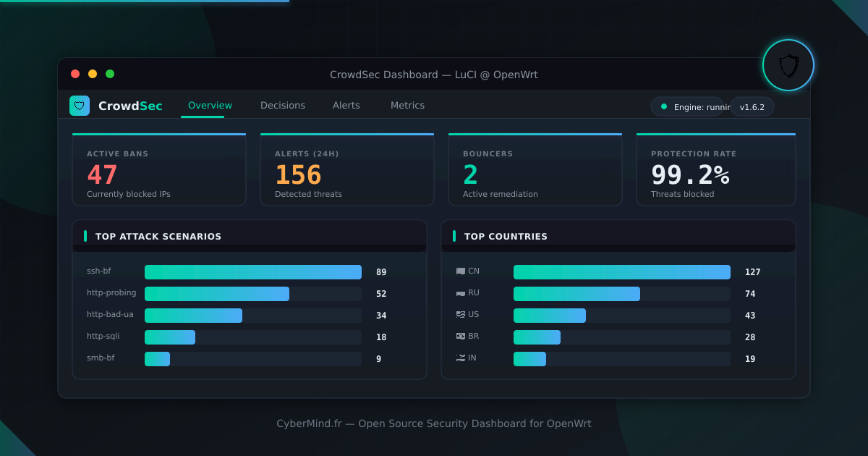This screenshot has height=456, width=868.
Task: Open the Metrics tab
Action: pyautogui.click(x=407, y=105)
